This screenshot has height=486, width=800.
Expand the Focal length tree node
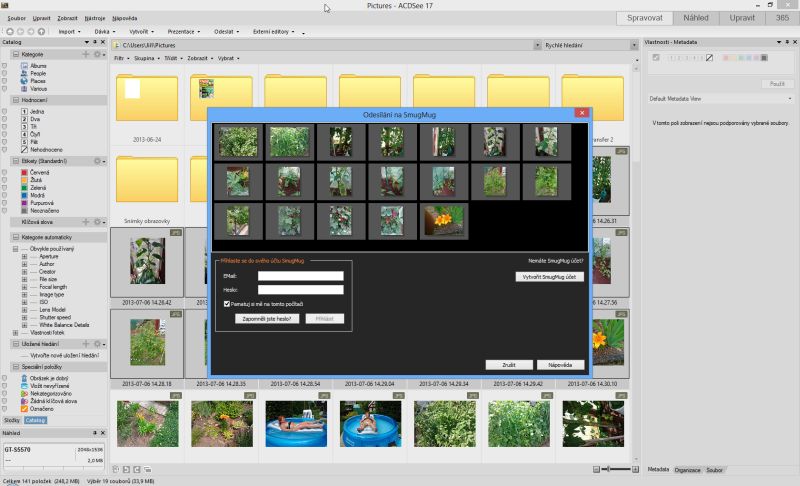tap(24, 287)
